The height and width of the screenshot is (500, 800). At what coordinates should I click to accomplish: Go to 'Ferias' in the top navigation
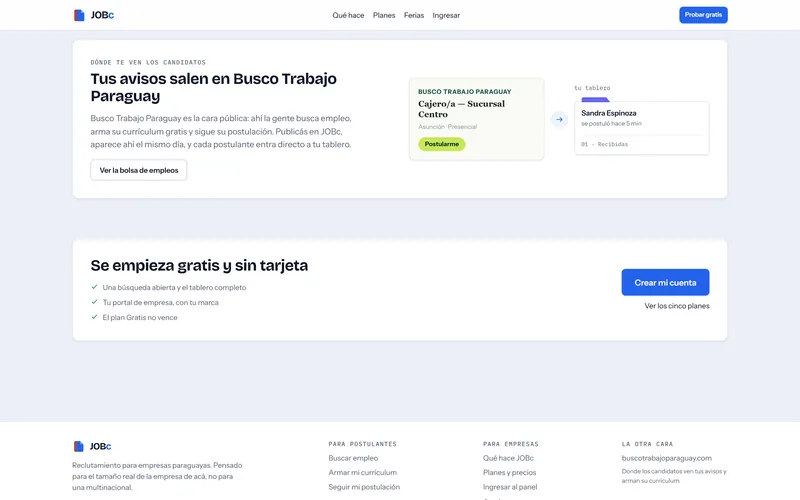pyautogui.click(x=414, y=15)
